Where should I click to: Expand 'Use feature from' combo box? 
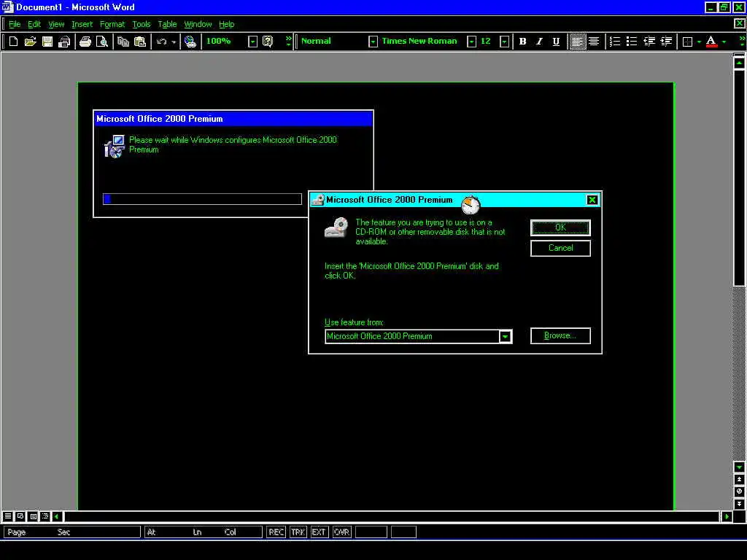coord(505,337)
